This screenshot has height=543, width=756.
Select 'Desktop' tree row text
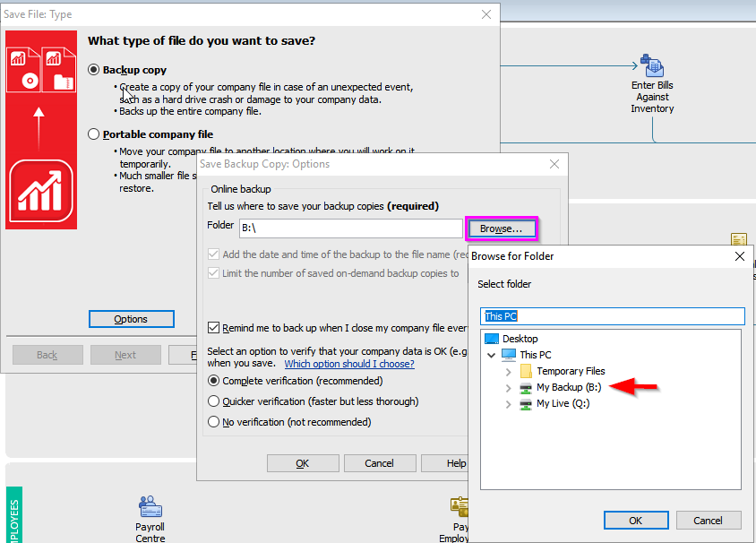[x=520, y=339]
